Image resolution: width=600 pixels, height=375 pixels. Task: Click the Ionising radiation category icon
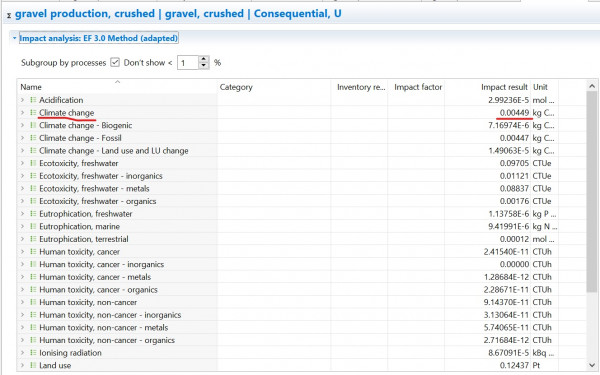pyautogui.click(x=33, y=352)
